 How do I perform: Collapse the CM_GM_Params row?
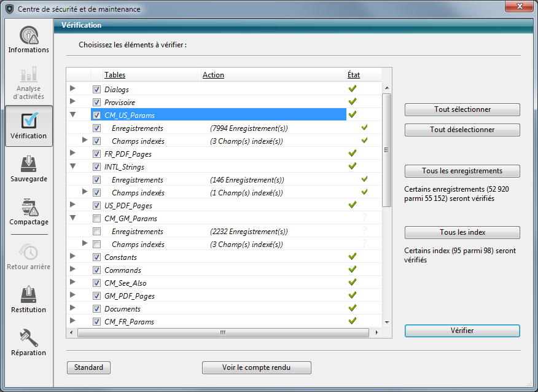tap(72, 218)
